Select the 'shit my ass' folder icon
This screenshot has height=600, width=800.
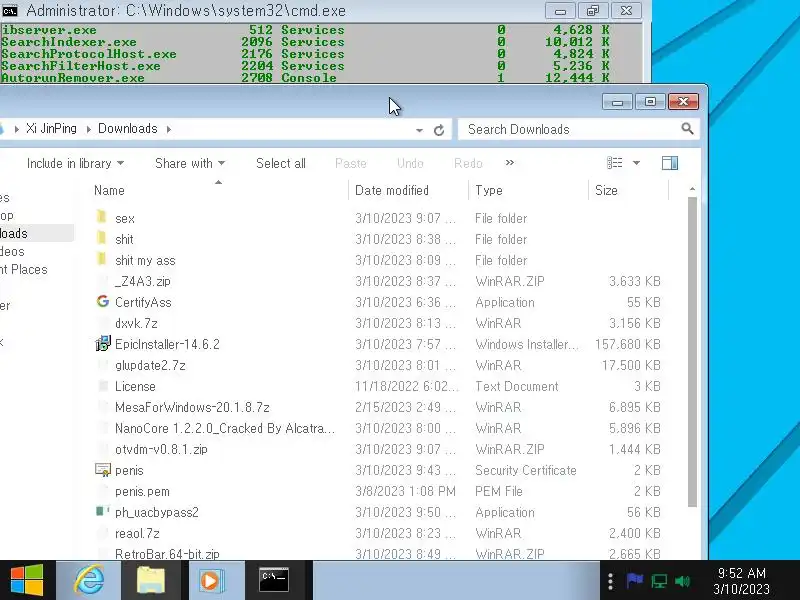click(x=102, y=260)
